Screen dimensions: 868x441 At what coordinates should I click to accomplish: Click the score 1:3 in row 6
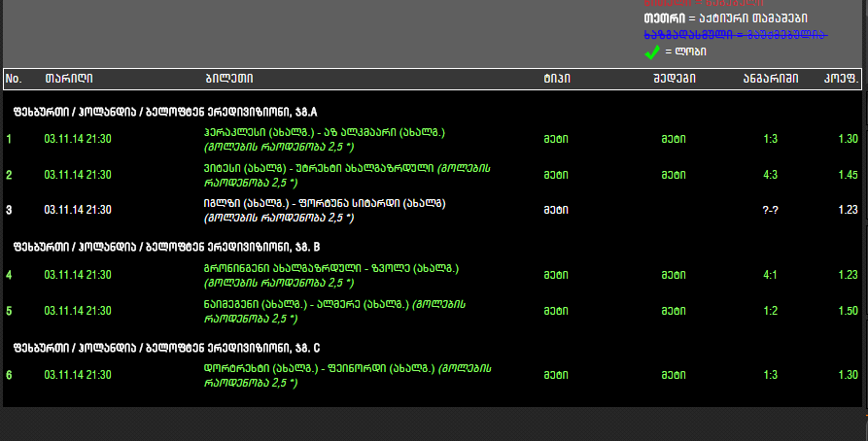coord(771,375)
